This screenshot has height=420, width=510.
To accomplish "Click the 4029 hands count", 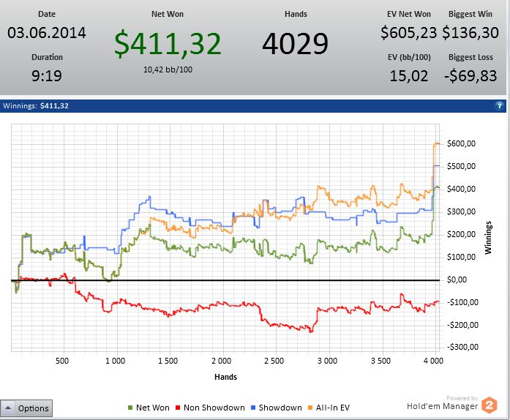I will coord(296,44).
